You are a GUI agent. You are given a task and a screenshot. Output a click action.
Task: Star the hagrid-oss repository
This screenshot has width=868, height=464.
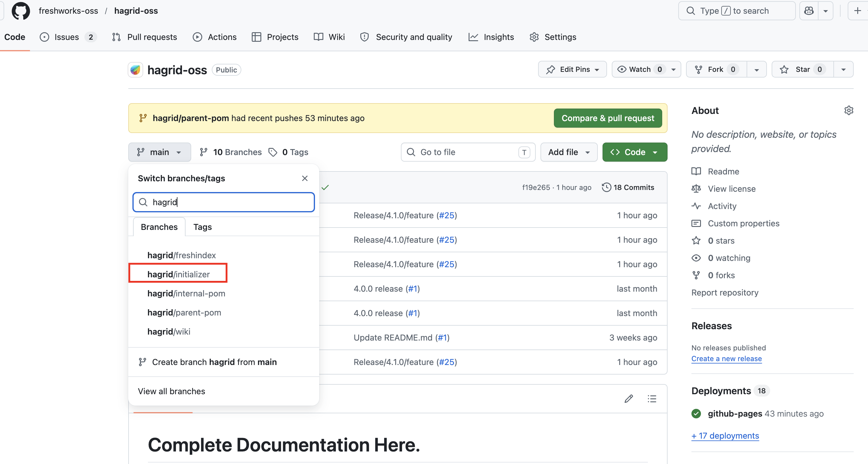click(x=803, y=69)
